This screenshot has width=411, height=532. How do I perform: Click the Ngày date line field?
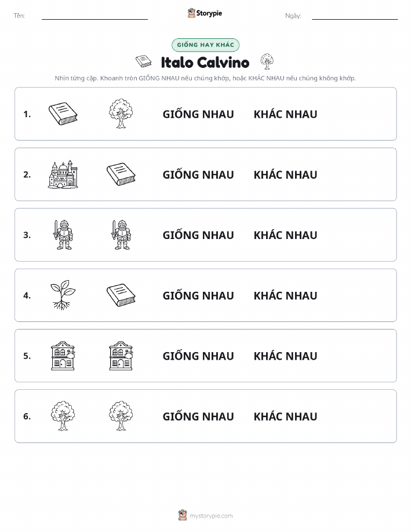point(355,16)
